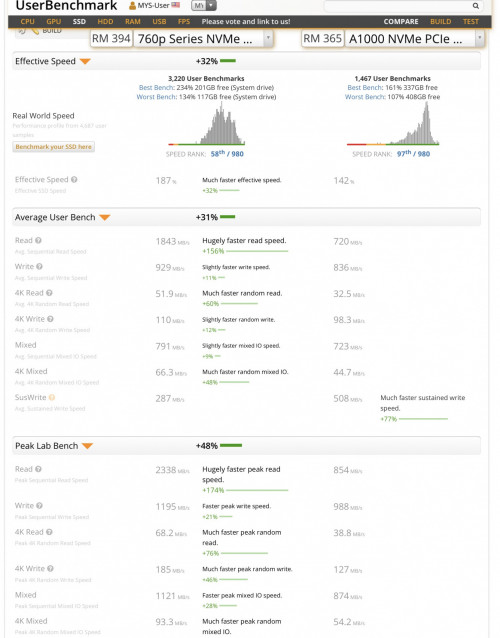This screenshot has width=500, height=638.
Task: Open COMPARE in the navigation bar
Action: (x=401, y=22)
